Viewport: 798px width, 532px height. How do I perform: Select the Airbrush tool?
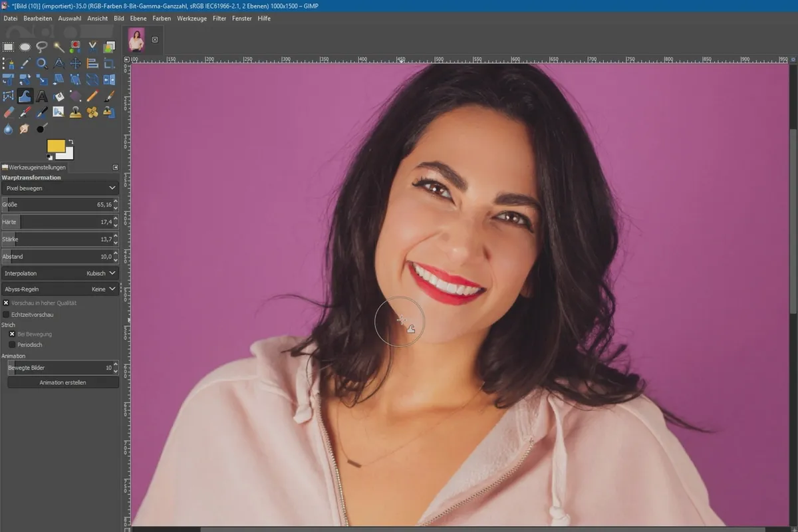pyautogui.click(x=25, y=113)
